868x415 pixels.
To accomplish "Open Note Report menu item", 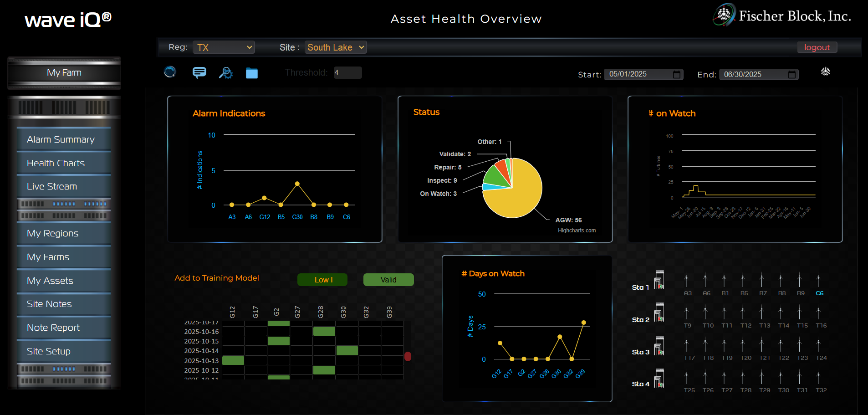I will (x=64, y=328).
